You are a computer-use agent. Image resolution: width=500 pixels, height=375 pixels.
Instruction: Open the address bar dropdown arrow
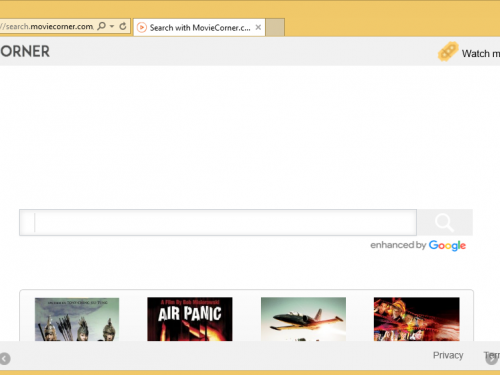pos(112,26)
